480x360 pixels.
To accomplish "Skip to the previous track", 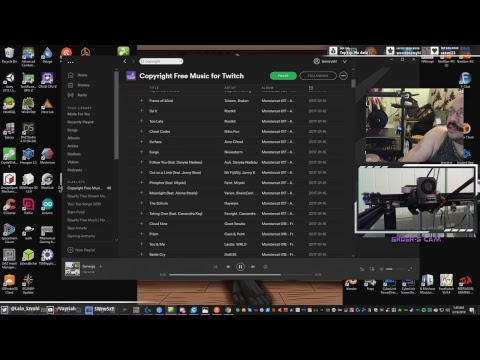I will tap(228, 267).
